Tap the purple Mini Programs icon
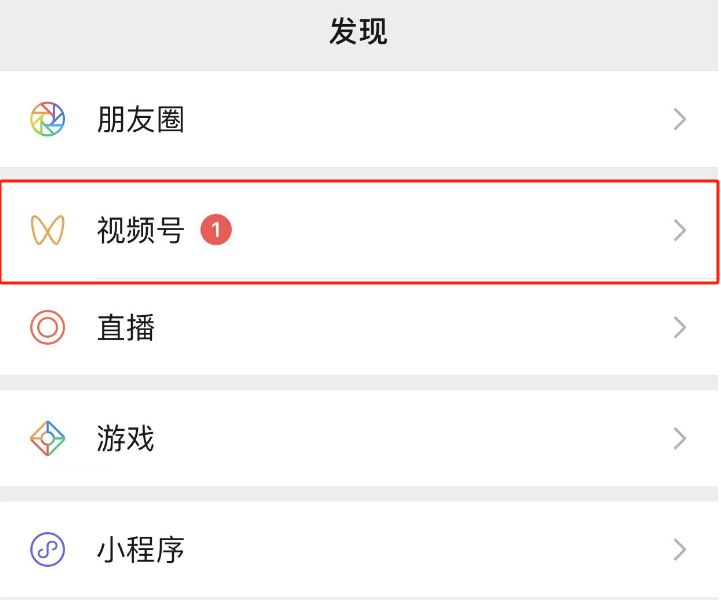Image resolution: width=721 pixels, height=600 pixels. point(47,549)
